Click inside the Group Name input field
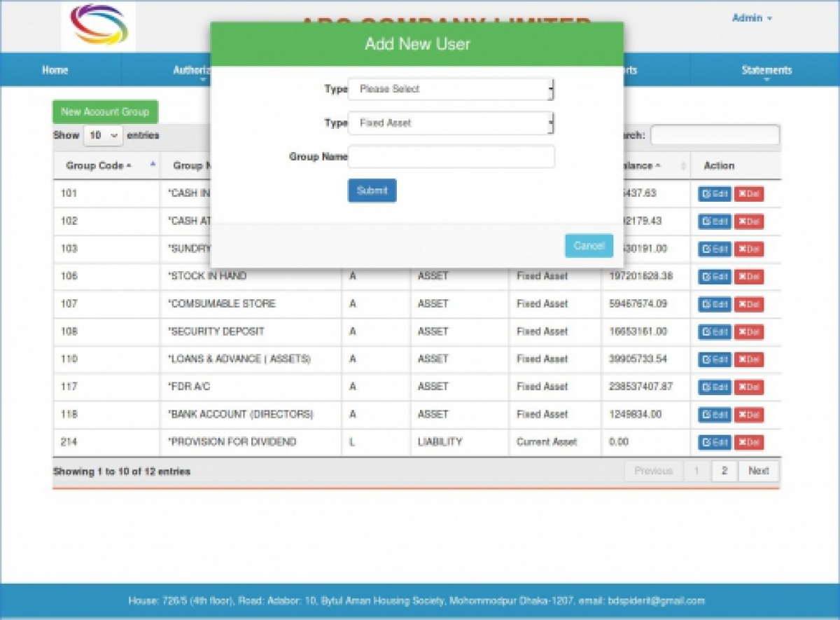Image resolution: width=840 pixels, height=620 pixels. [451, 156]
